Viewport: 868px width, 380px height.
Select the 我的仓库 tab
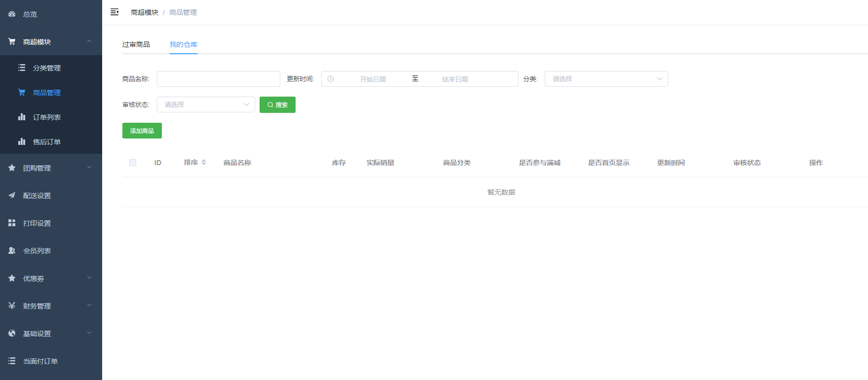[184, 44]
